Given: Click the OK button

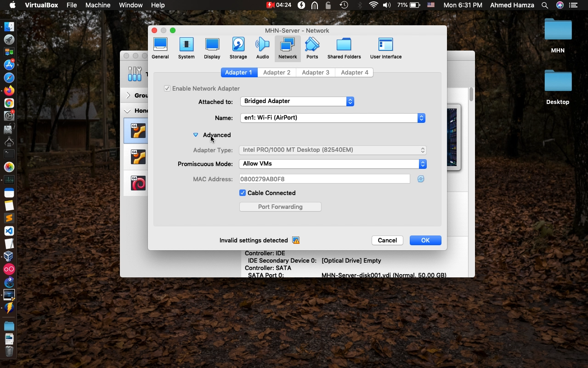Looking at the screenshot, I should coord(425,240).
